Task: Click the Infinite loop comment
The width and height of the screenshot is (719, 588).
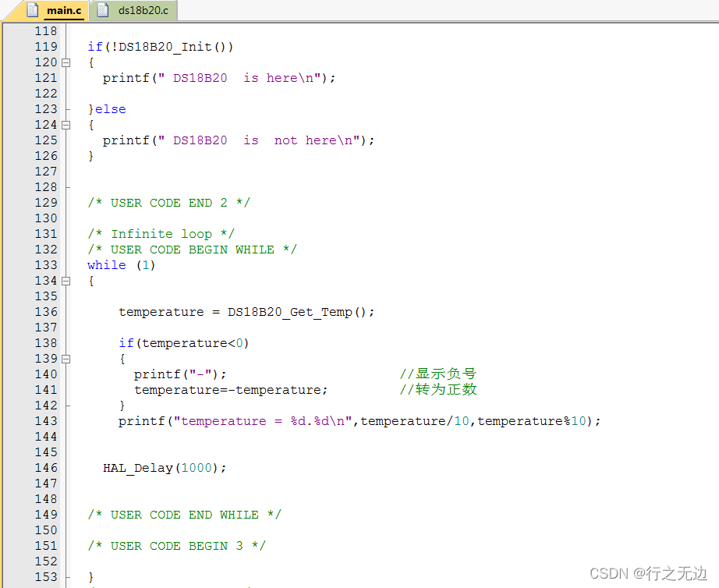Action: tap(161, 234)
